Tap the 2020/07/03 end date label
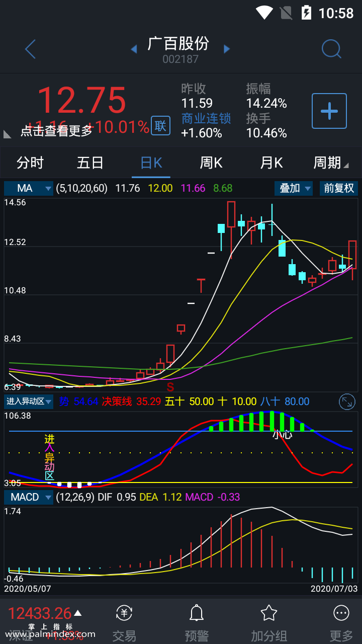Viewport: 362px width, 644px height. tap(334, 588)
